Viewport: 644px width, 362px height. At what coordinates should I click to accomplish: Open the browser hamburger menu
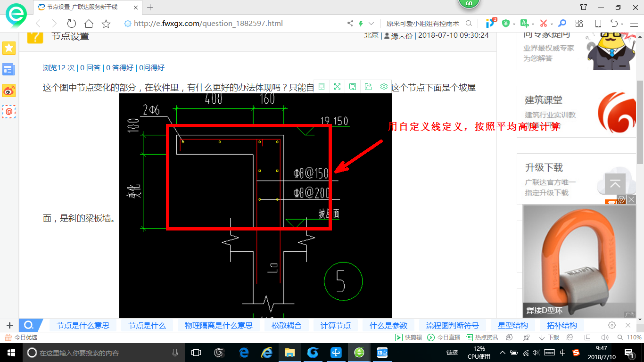[634, 24]
